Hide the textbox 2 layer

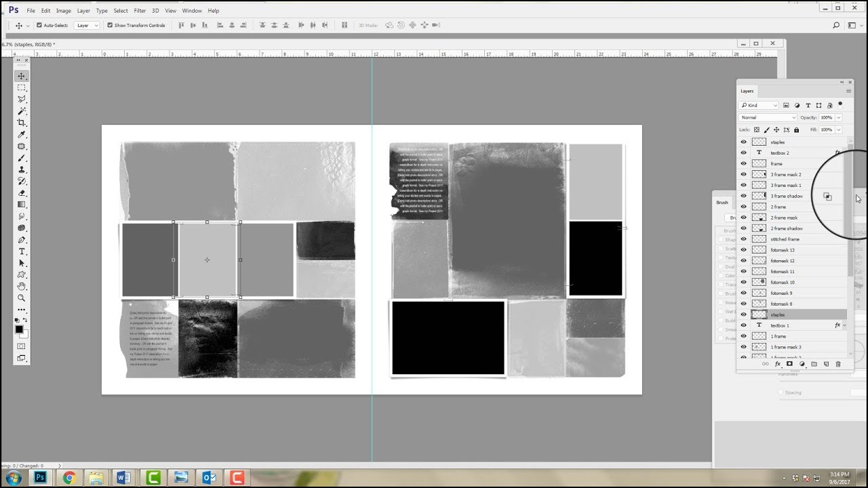click(743, 153)
